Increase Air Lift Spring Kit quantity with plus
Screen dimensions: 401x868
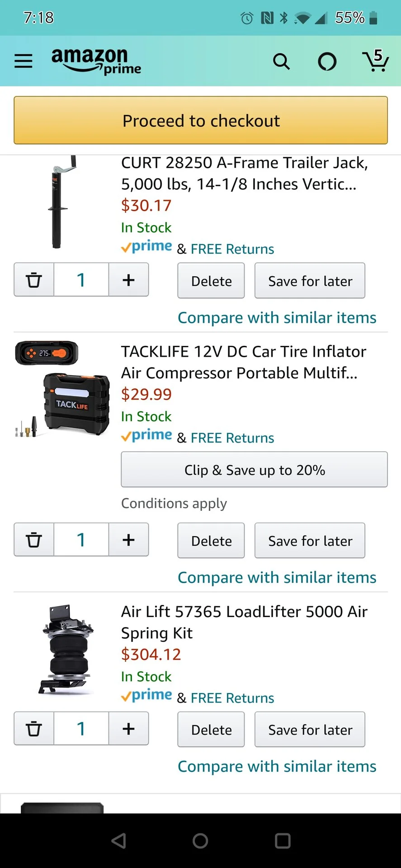[128, 729]
